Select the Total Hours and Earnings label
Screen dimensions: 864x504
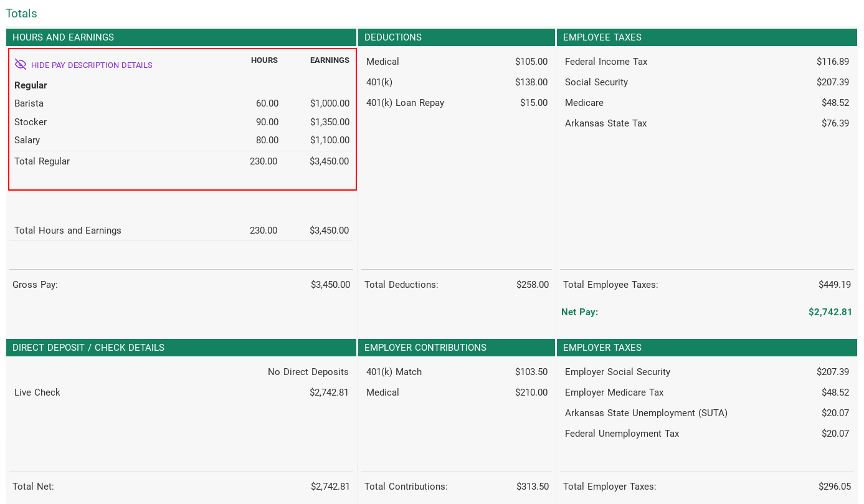68,231
